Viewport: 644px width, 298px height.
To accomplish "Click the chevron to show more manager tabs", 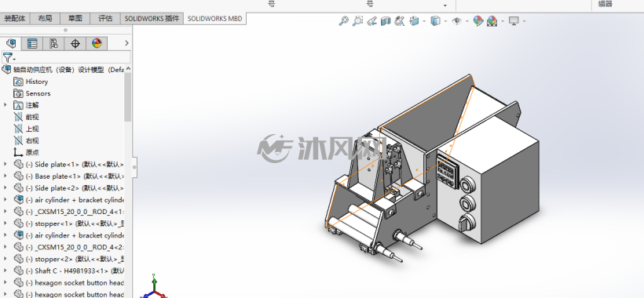I will [x=126, y=43].
